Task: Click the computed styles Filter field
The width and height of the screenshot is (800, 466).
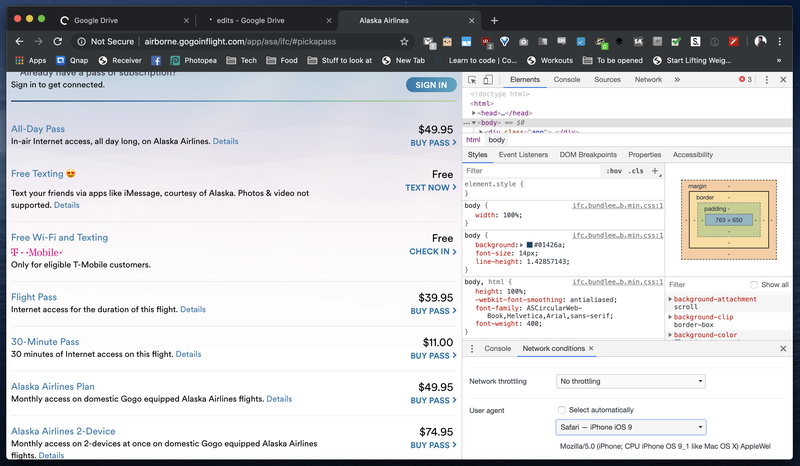Action: click(x=706, y=284)
